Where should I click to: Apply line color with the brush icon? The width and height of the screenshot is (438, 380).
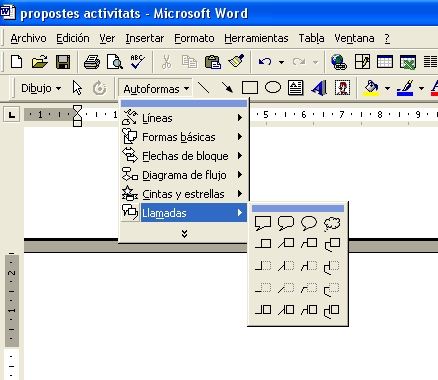tap(405, 88)
